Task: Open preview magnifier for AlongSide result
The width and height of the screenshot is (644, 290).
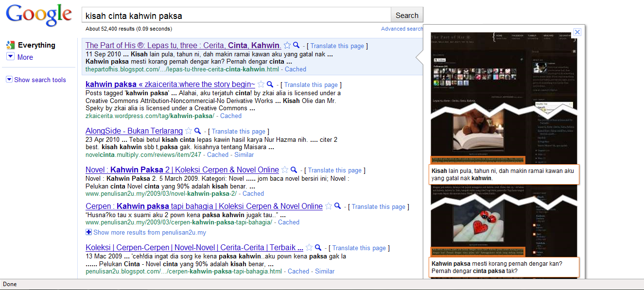Action: [197, 131]
